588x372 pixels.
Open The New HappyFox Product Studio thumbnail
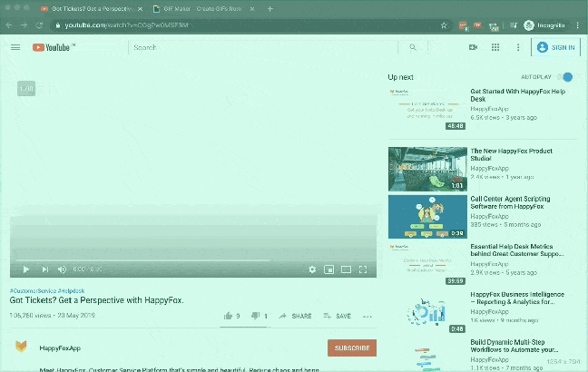427,169
